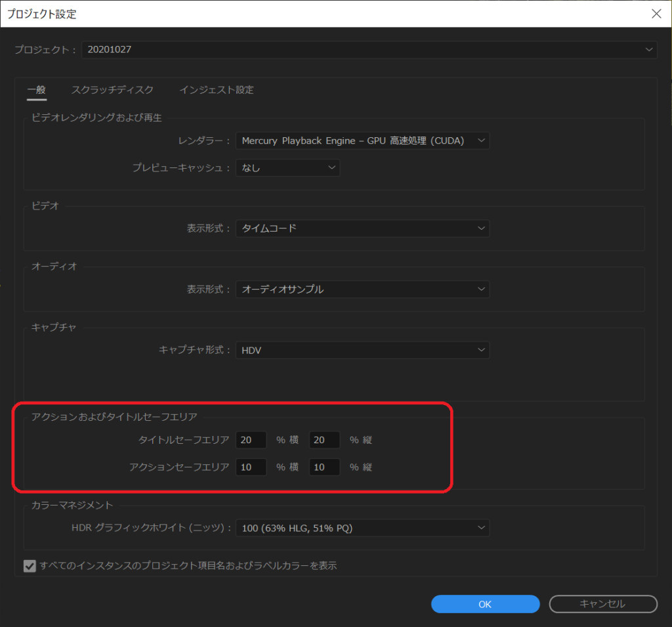This screenshot has height=627, width=672.
Task: Close the プロジェクト設定 dialog with X
Action: pyautogui.click(x=656, y=14)
